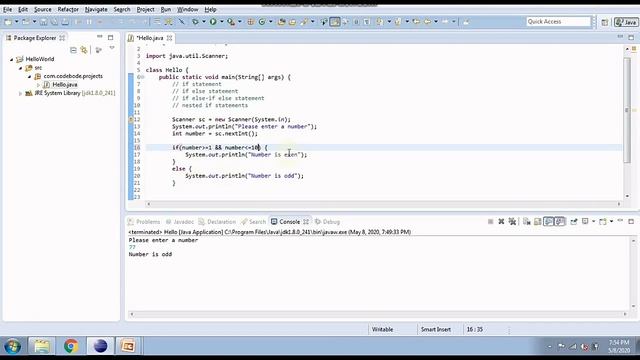This screenshot has height=360, width=640.
Task: Click the Back navigation arrow icon
Action: coord(427,22)
